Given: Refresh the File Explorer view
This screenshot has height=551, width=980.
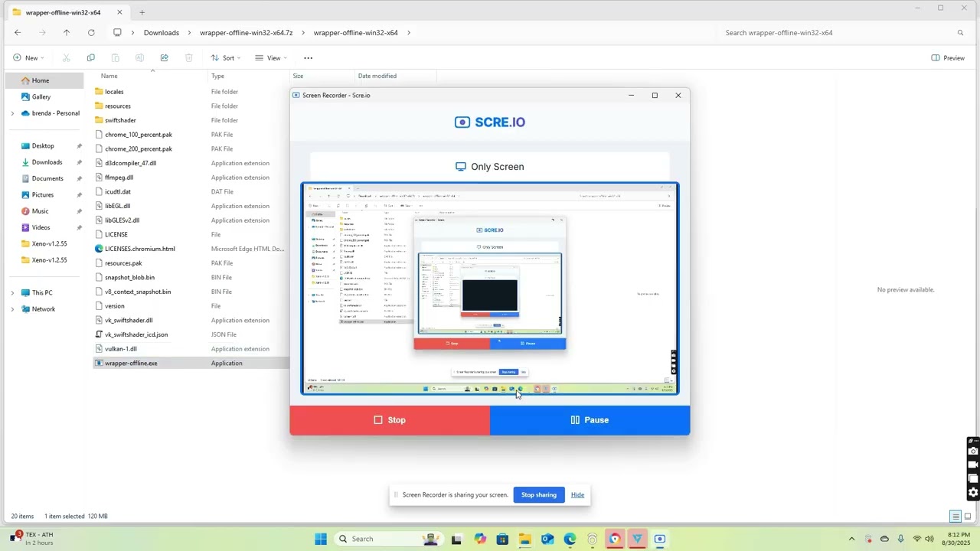Looking at the screenshot, I should coord(91,33).
